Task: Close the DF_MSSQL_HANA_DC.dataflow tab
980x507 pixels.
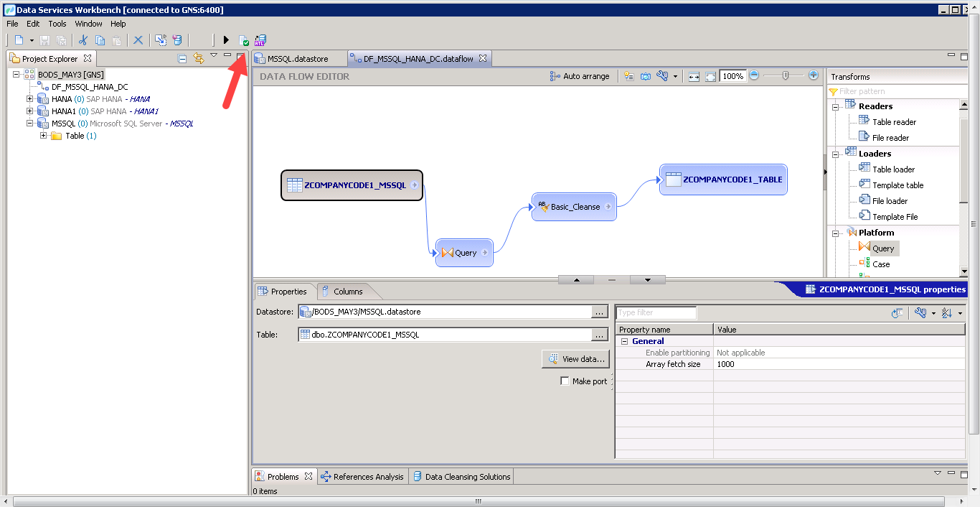Action: (483, 58)
